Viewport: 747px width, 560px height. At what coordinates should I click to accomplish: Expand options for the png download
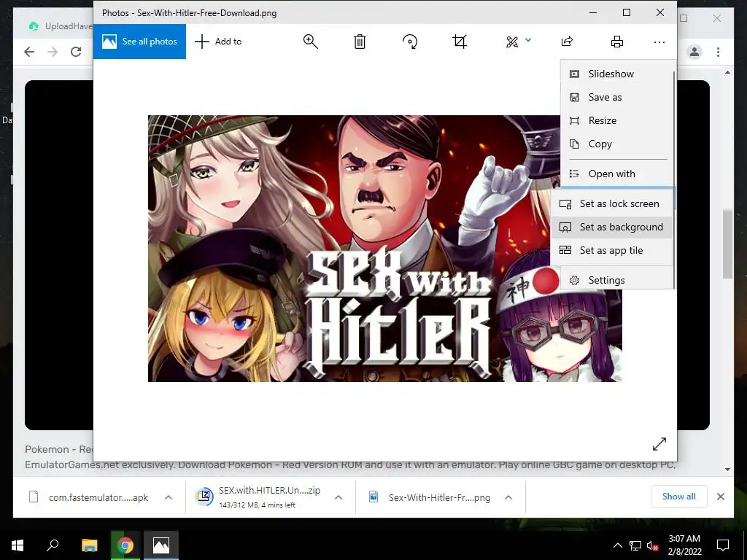(x=508, y=497)
